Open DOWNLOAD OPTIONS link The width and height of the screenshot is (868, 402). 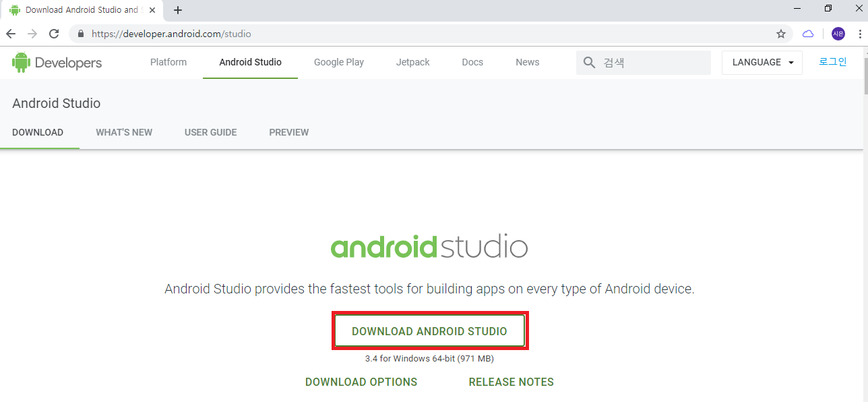(x=361, y=382)
